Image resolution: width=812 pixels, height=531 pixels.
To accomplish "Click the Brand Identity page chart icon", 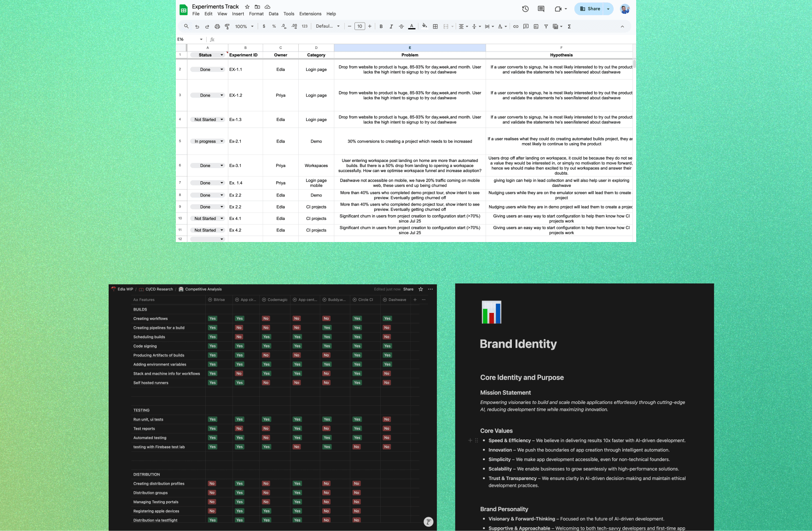I will [x=491, y=312].
